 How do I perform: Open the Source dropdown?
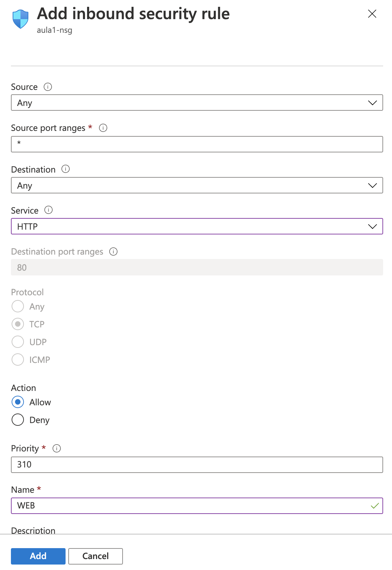197,103
